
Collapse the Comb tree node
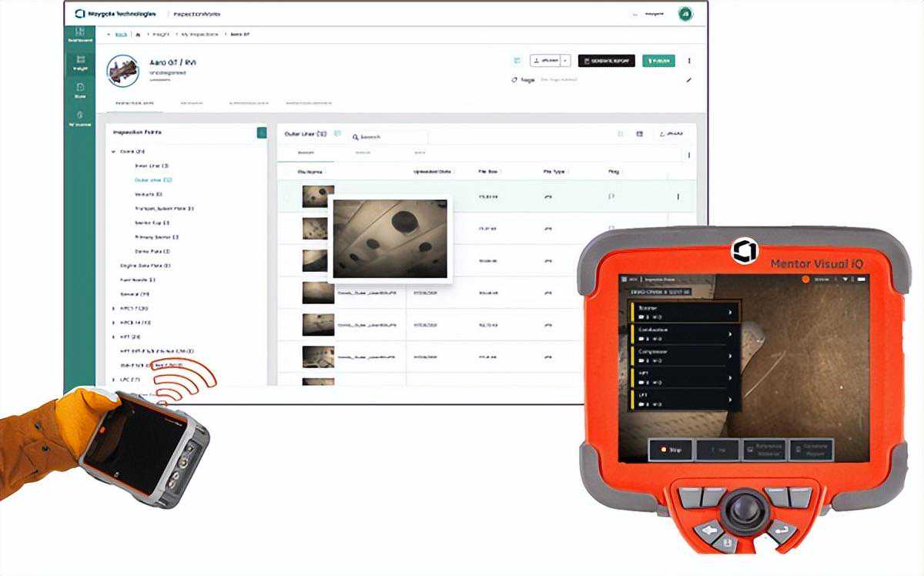tap(114, 152)
